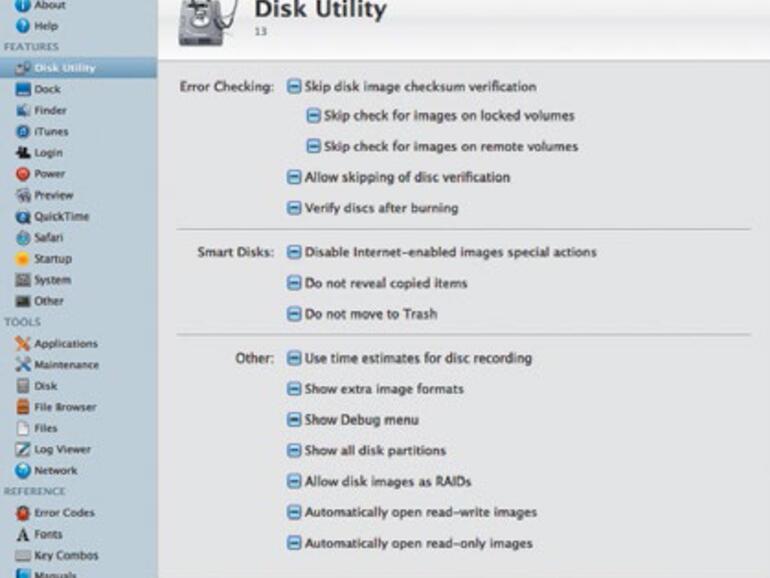Open the Startup features item
Image resolution: width=770 pixels, height=578 pixels.
[52, 259]
